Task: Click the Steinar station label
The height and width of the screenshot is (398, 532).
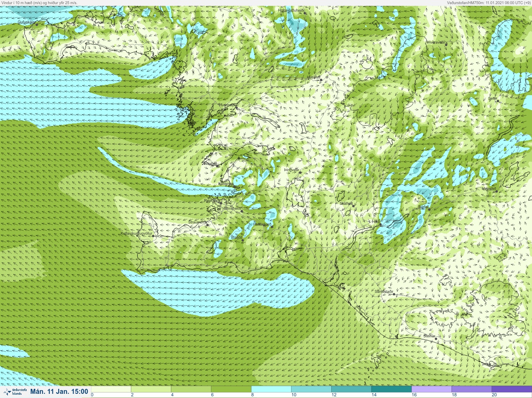Action: [429, 336]
